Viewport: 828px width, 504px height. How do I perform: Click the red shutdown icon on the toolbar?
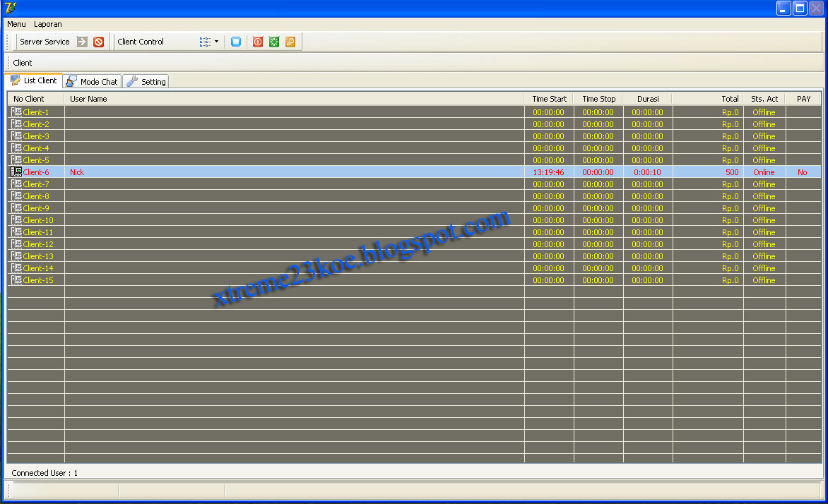click(x=257, y=42)
